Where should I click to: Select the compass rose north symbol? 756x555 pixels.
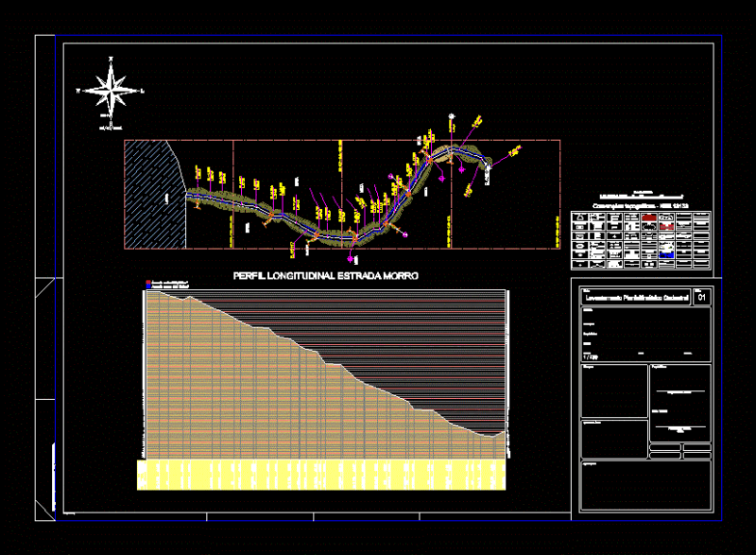coord(111,91)
